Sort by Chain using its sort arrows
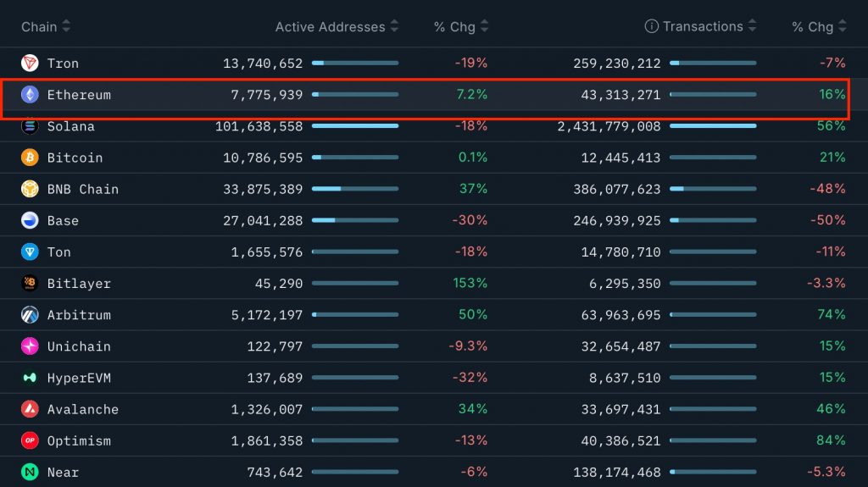 click(x=66, y=26)
